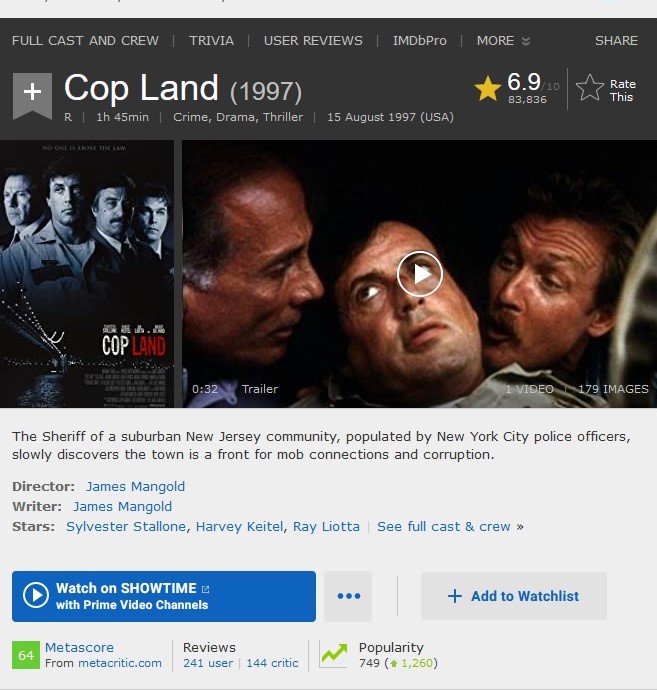This screenshot has width=657, height=690.
Task: Click the play icon on Watch on SHOWTIME
Action: [36, 595]
